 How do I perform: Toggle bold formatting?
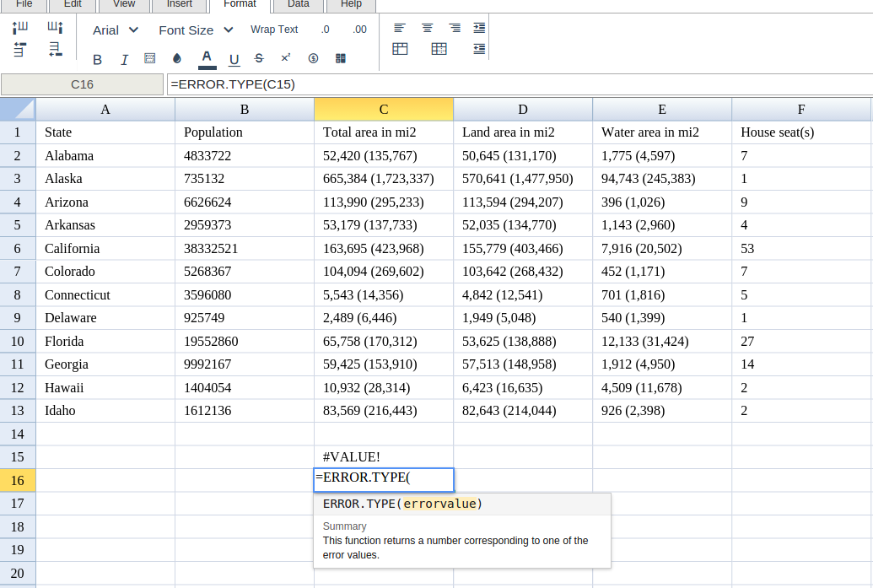point(97,59)
